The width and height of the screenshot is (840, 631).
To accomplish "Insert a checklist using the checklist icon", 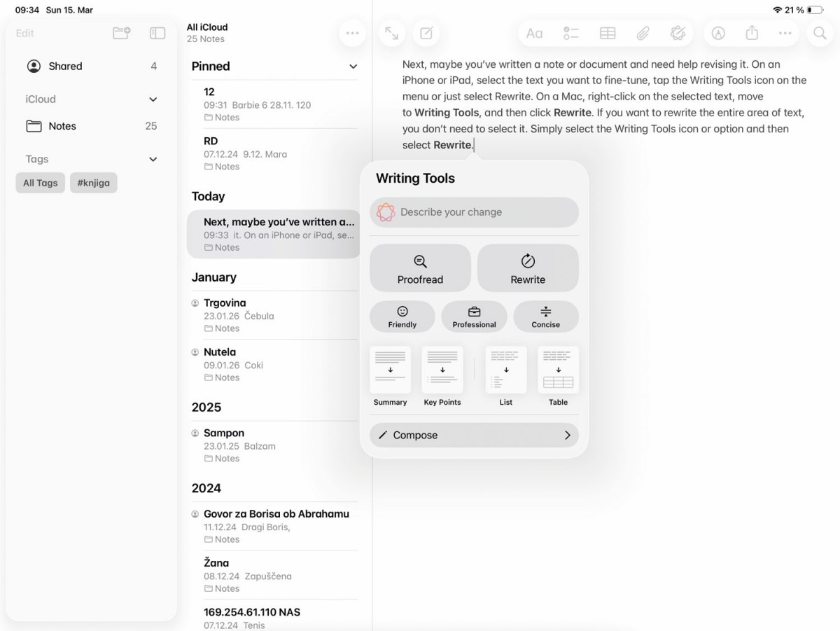I will point(571,33).
